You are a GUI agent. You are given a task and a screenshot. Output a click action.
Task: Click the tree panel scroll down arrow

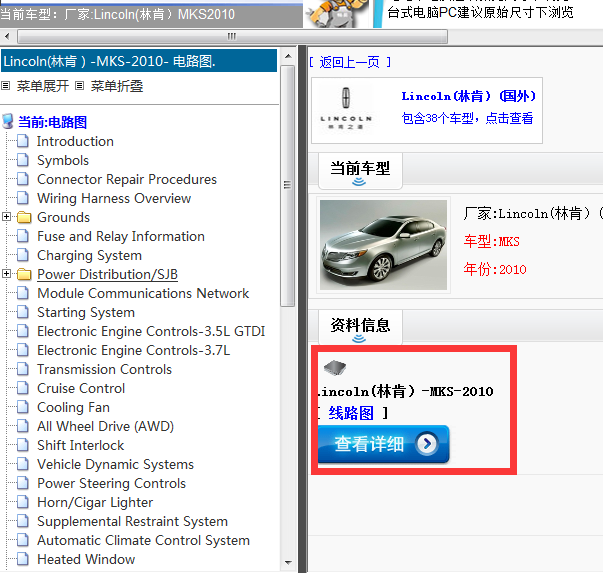pos(288,563)
